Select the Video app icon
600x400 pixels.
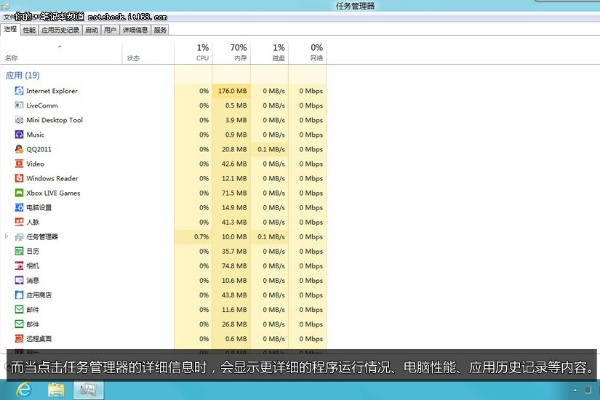(x=19, y=164)
